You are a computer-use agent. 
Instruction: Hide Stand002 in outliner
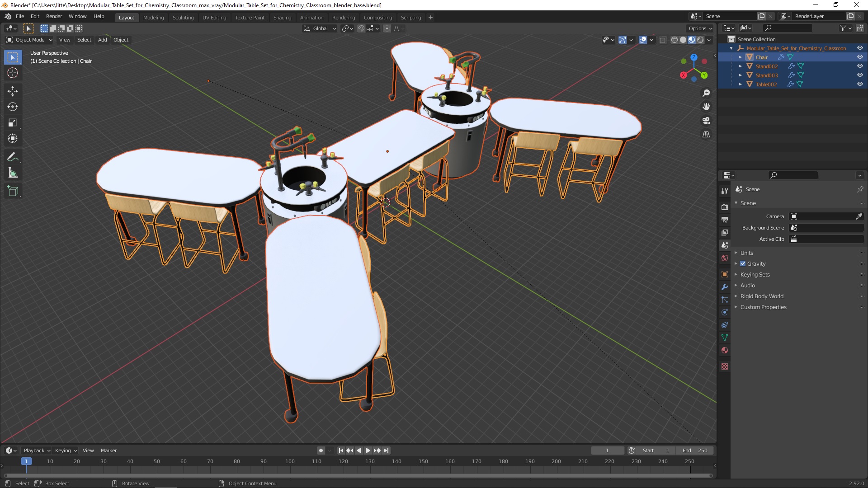[x=860, y=66]
